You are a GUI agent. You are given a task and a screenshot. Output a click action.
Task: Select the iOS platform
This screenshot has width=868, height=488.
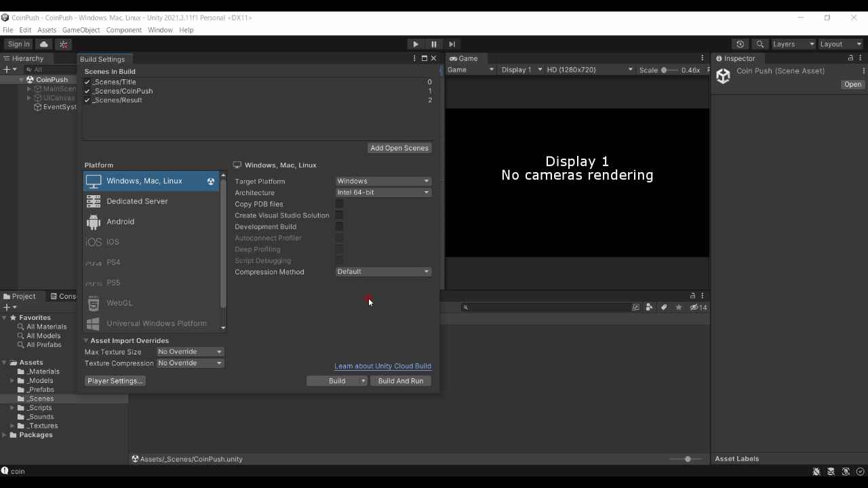(151, 242)
